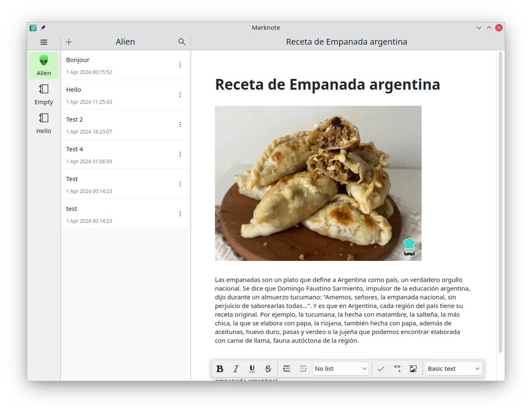Open the Test 4 note

[125, 154]
